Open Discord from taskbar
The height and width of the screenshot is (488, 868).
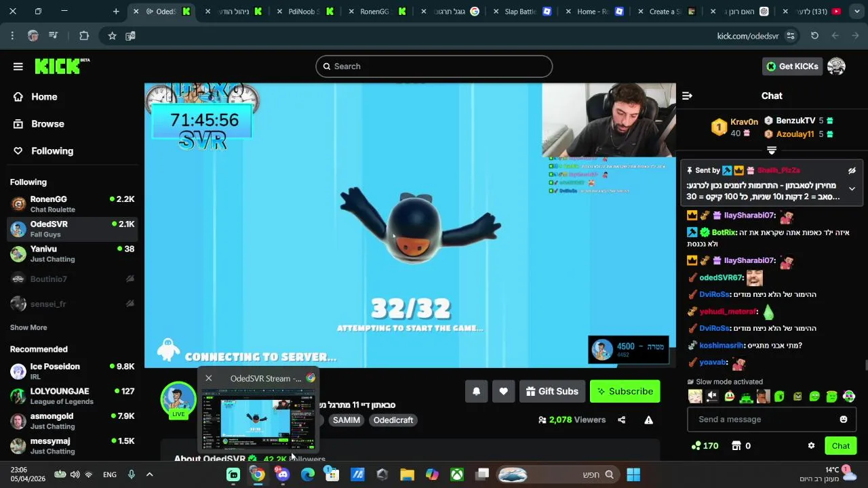(283, 474)
